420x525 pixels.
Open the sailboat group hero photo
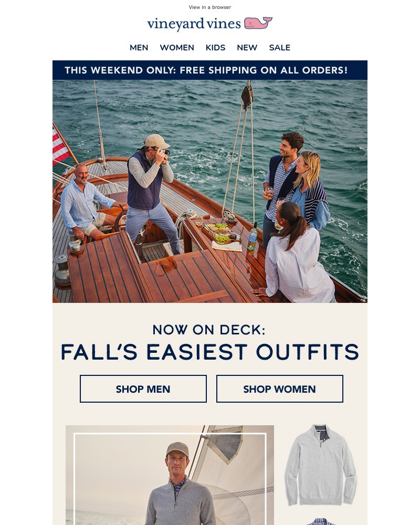click(x=209, y=191)
